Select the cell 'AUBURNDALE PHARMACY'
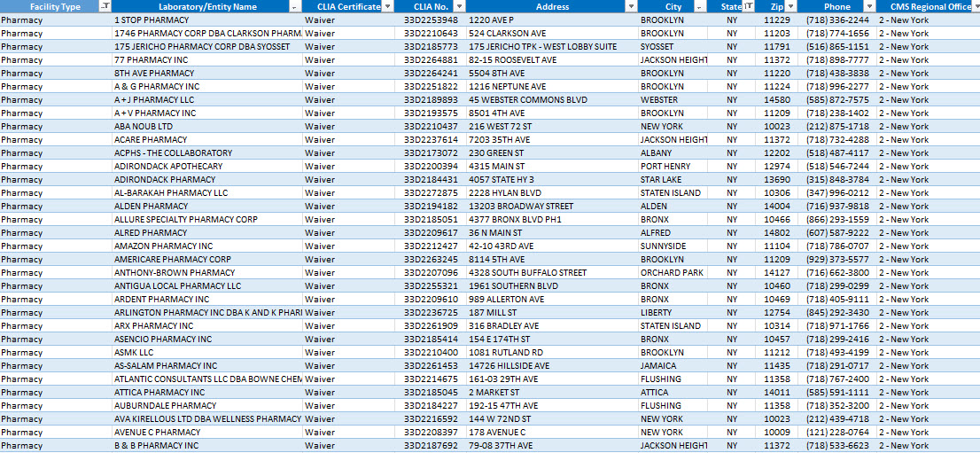980x453 pixels. tap(207, 405)
